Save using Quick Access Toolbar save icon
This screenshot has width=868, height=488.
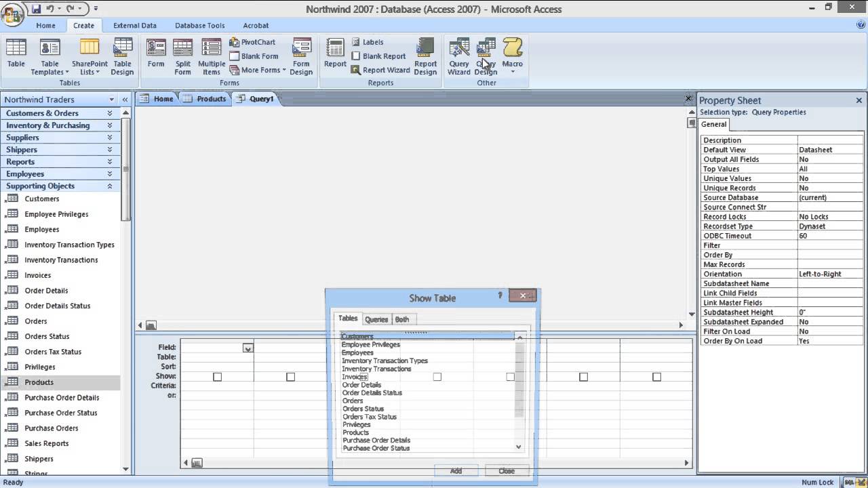coord(37,9)
